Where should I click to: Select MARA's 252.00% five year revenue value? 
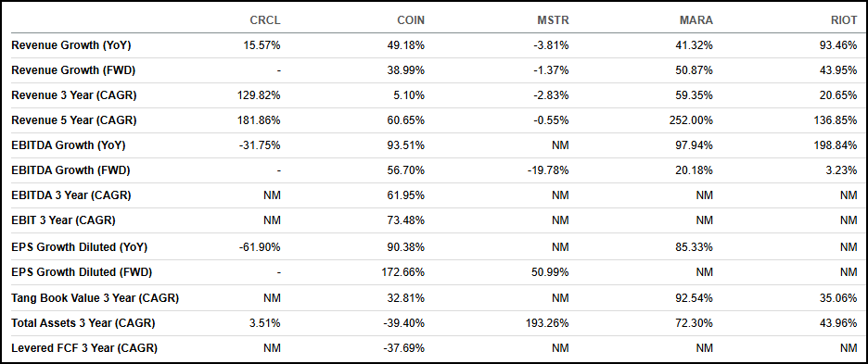tap(692, 120)
